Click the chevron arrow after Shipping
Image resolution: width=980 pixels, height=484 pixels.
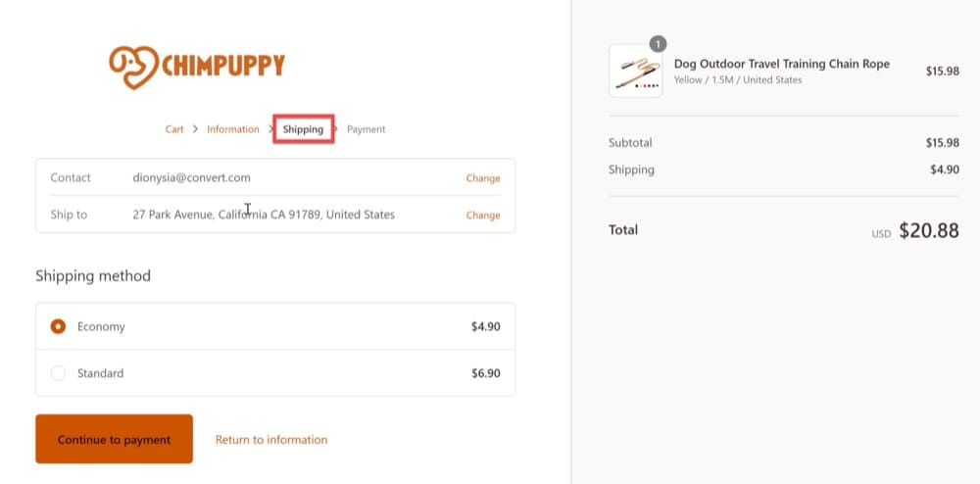336,129
